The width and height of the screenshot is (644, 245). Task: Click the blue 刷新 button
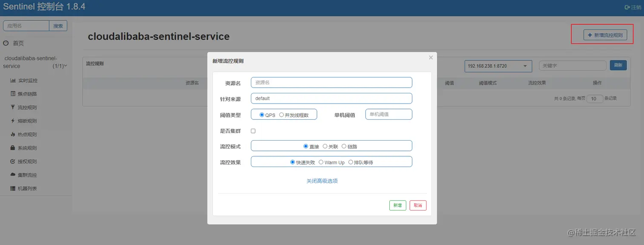(x=618, y=65)
